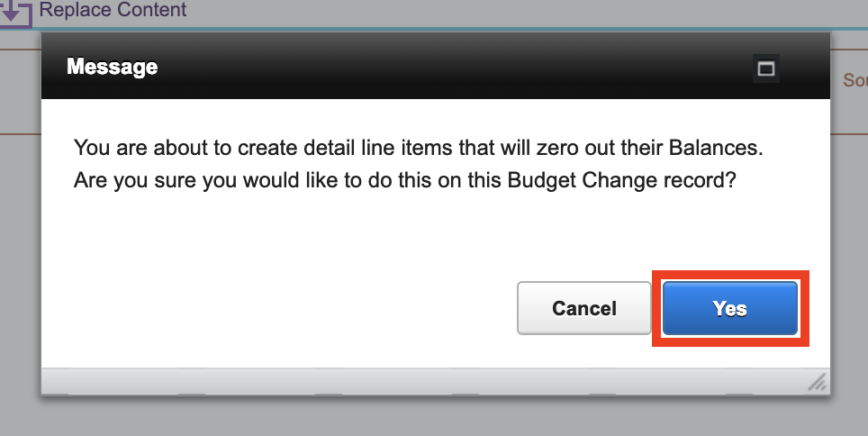The height and width of the screenshot is (436, 868).
Task: Confirm with the blue Yes button
Action: 729,308
